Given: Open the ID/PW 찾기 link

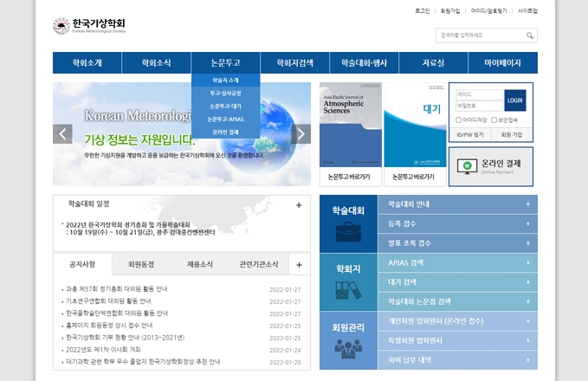Looking at the screenshot, I should pos(470,135).
